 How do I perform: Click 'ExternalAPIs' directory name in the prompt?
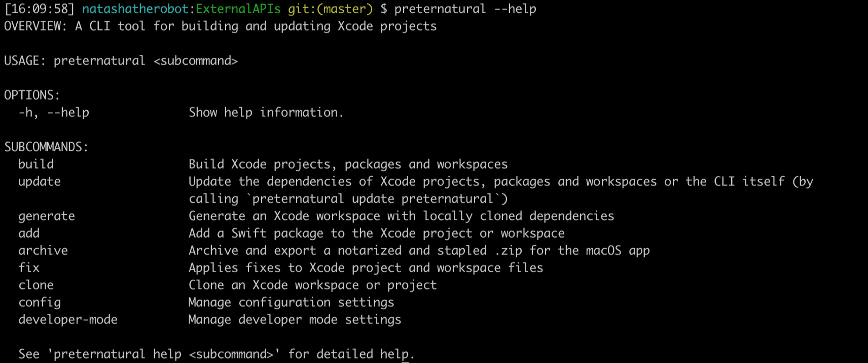tap(238, 9)
